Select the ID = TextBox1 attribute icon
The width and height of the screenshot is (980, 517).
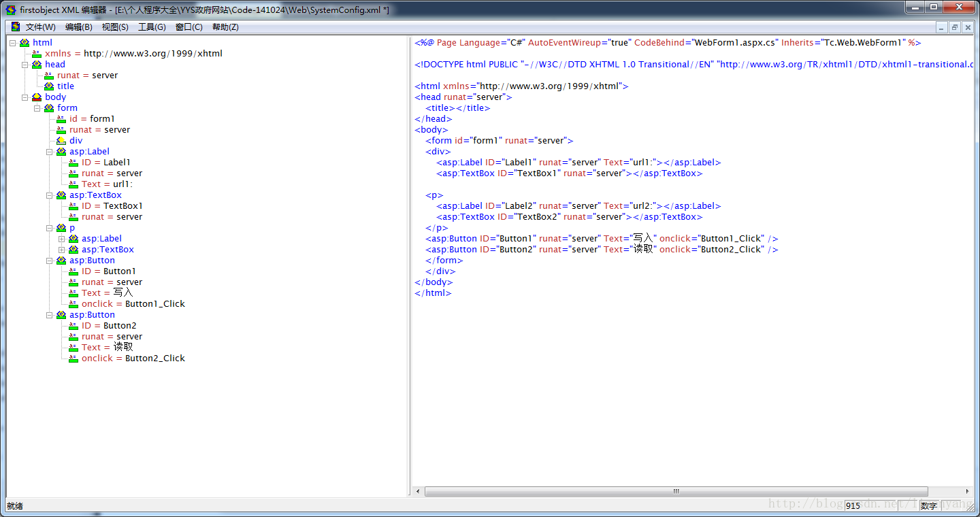coord(73,206)
